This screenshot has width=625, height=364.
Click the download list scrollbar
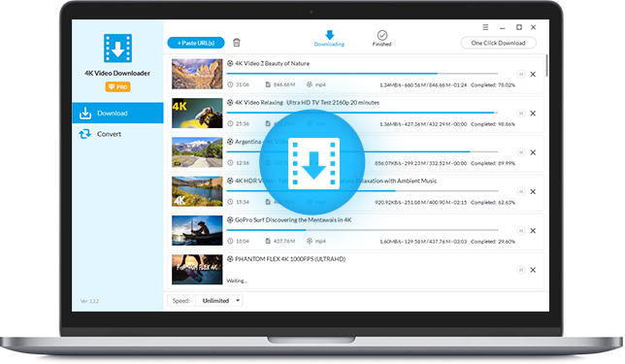546,66
